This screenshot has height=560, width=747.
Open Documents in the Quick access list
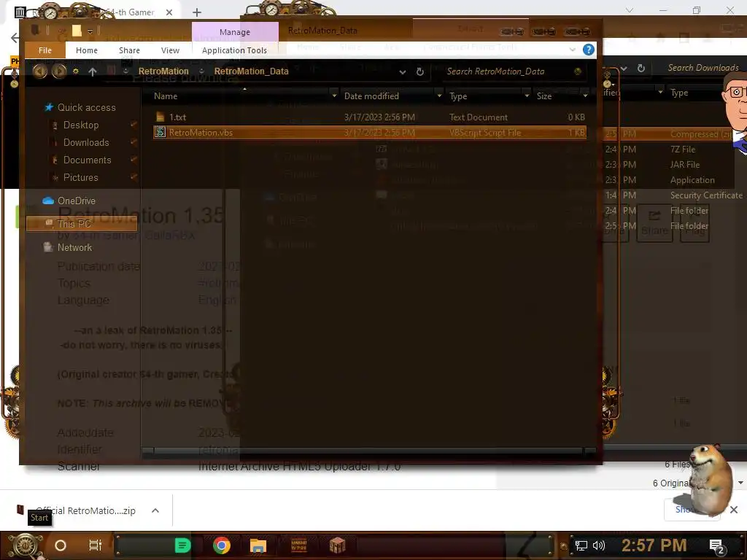click(x=88, y=160)
